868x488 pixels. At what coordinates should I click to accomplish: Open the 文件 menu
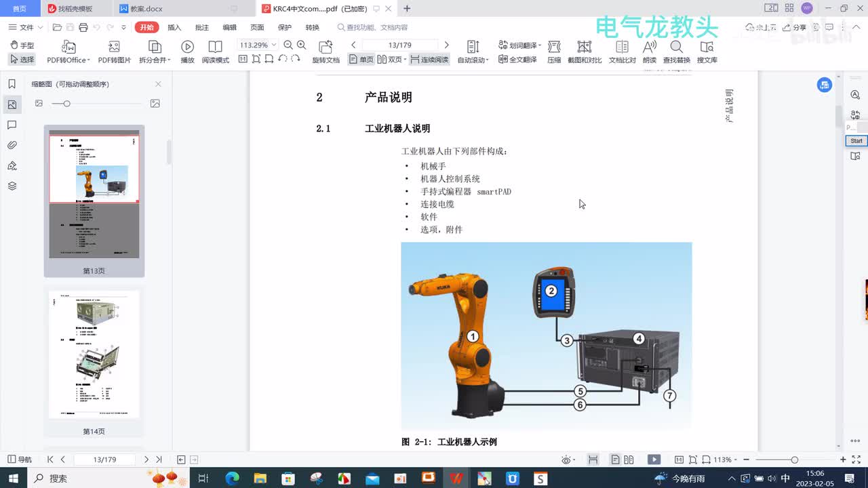26,27
